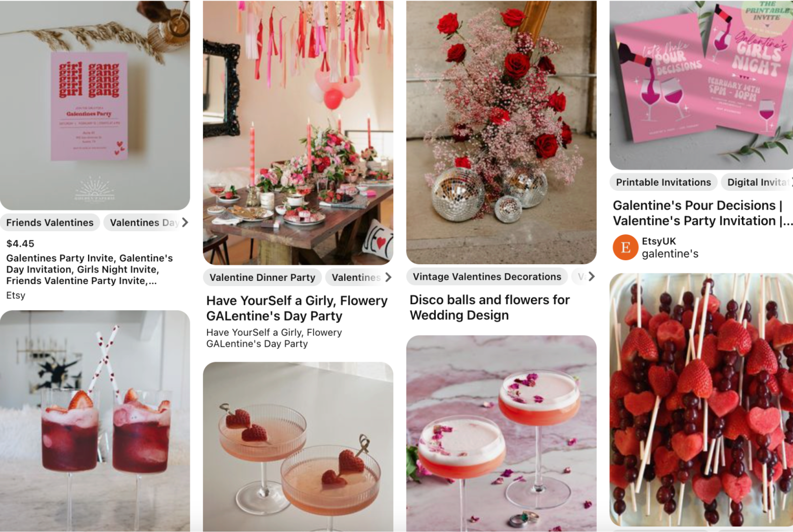
Task: Select the Friends Valentines tag chip
Action: point(50,222)
